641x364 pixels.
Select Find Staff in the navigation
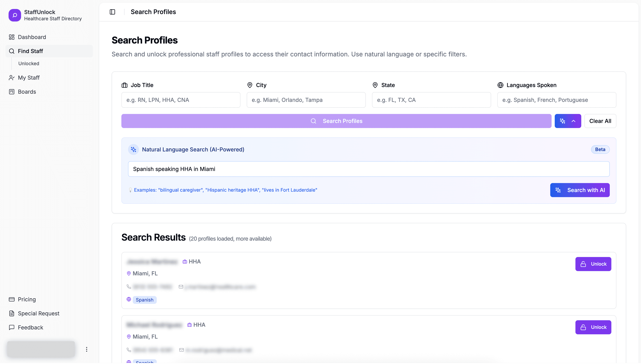[30, 51]
